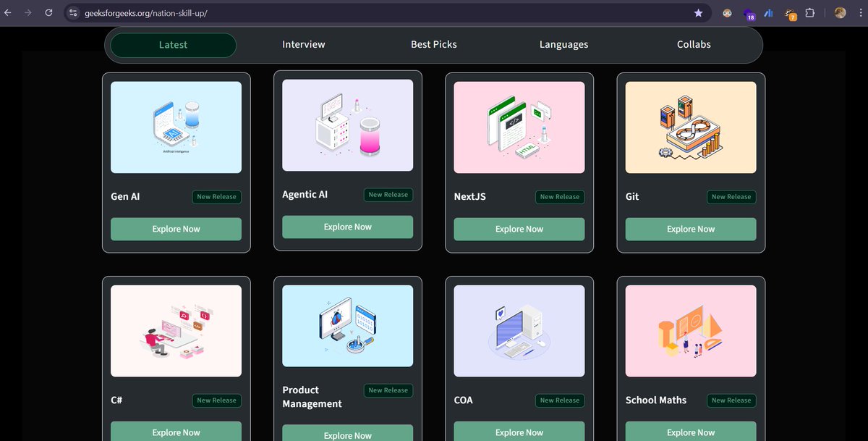
Task: Open site information icon beside the URL
Action: (x=73, y=13)
